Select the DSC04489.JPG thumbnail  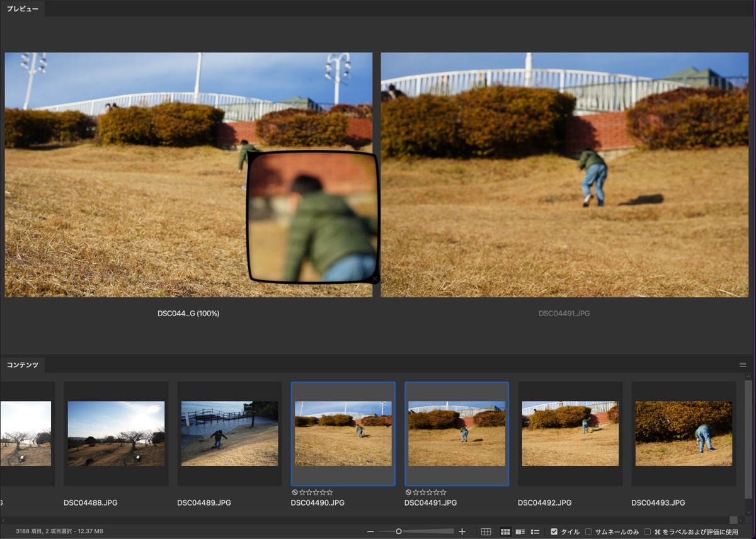point(229,434)
